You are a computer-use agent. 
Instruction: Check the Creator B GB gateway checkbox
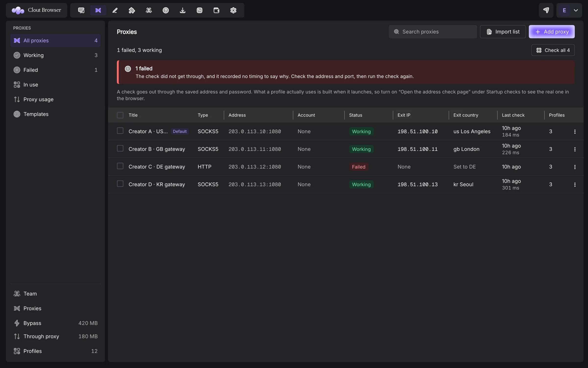[120, 148]
